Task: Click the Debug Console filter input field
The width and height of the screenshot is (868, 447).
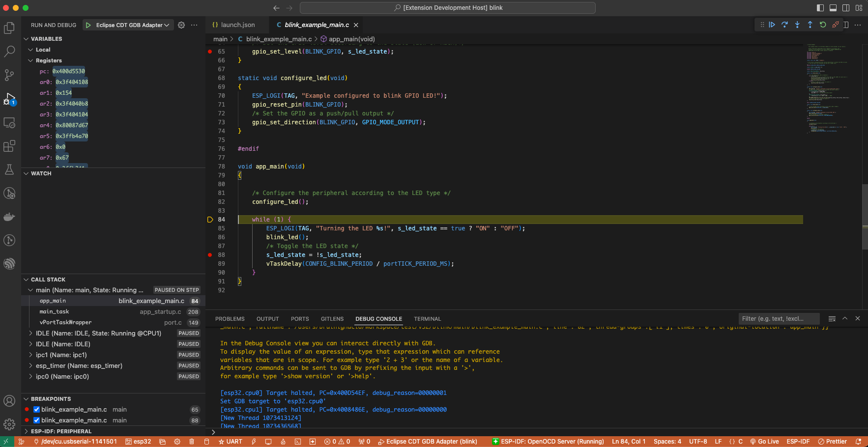Action: point(779,319)
